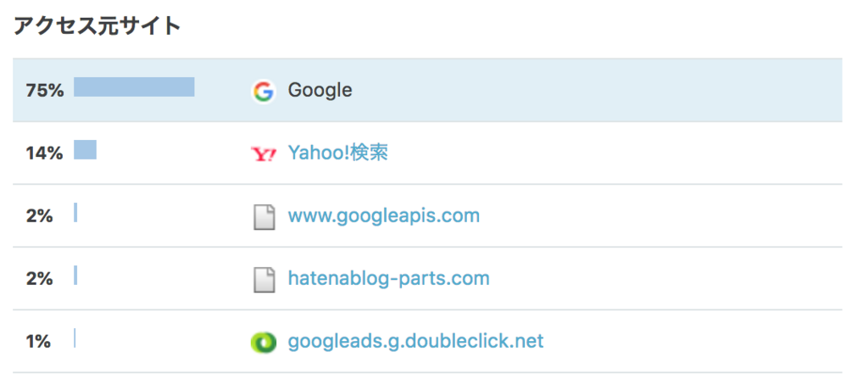
Task: Click the thin bar in the googleapis row
Action: (75, 212)
